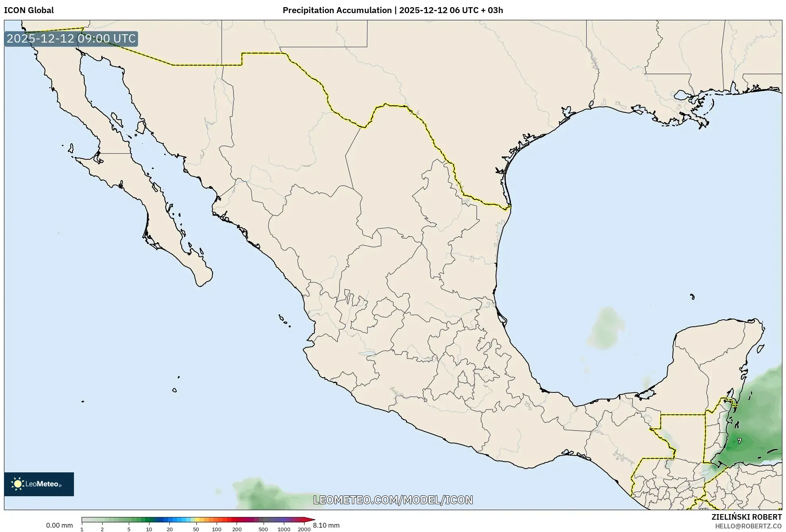The height and width of the screenshot is (532, 786).
Task: Click the LeoMeteo sun logo
Action: click(x=18, y=484)
